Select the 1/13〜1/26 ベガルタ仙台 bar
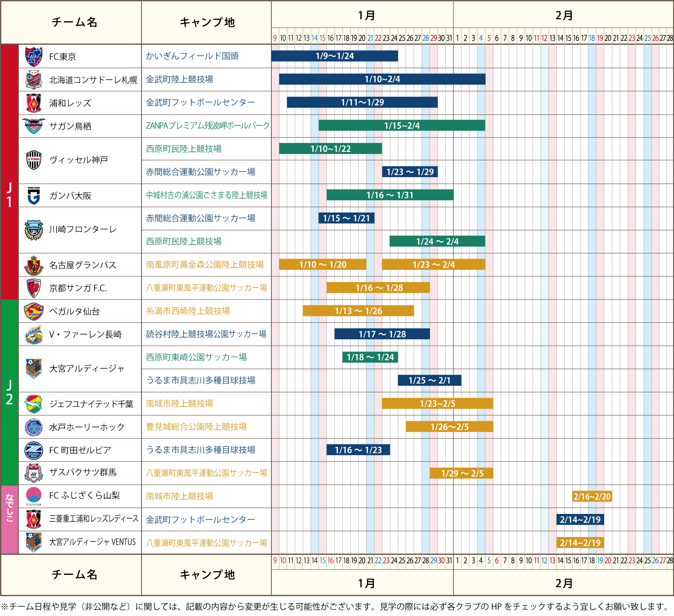The width and height of the screenshot is (674, 616). coord(358,311)
